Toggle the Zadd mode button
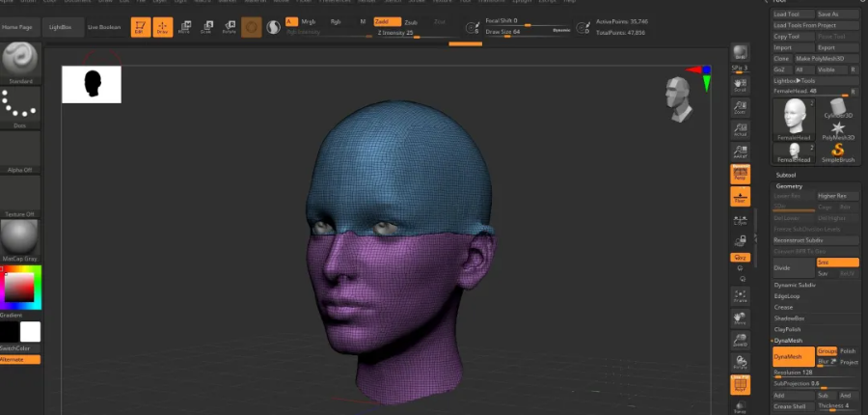The width and height of the screenshot is (868, 415). click(x=388, y=21)
